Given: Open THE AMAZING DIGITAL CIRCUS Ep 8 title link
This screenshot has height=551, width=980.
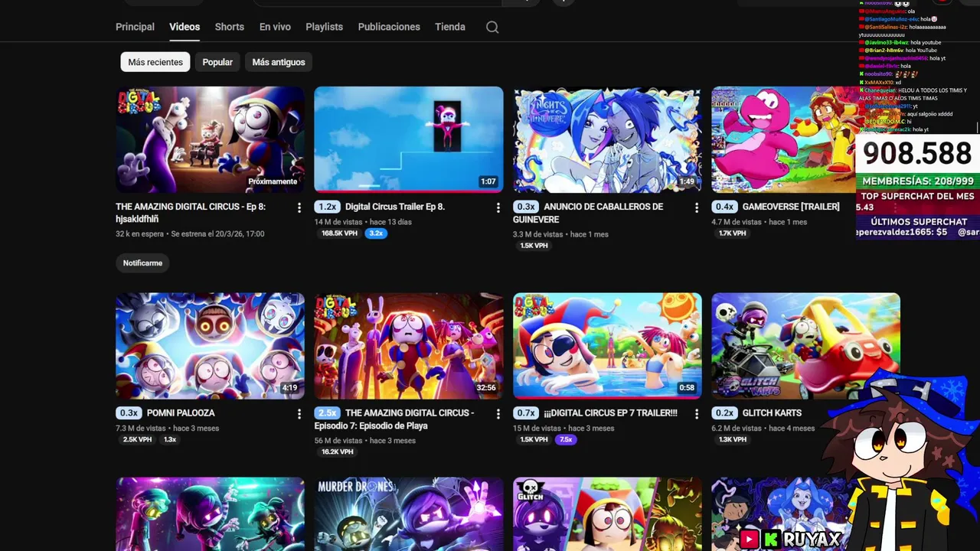Looking at the screenshot, I should coord(191,213).
